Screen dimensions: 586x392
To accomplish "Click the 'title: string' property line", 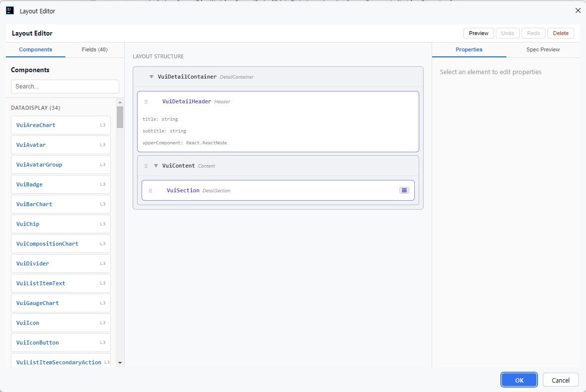I will click(160, 119).
